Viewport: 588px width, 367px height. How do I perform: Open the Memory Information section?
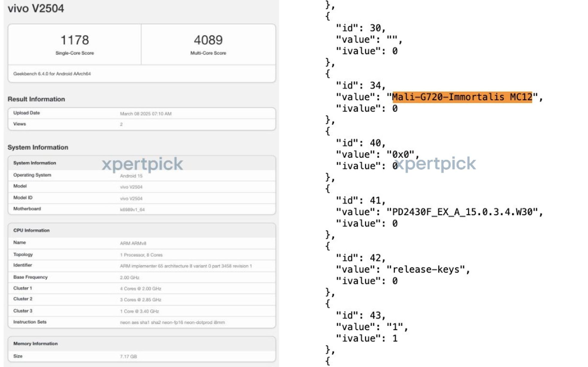[x=35, y=343]
